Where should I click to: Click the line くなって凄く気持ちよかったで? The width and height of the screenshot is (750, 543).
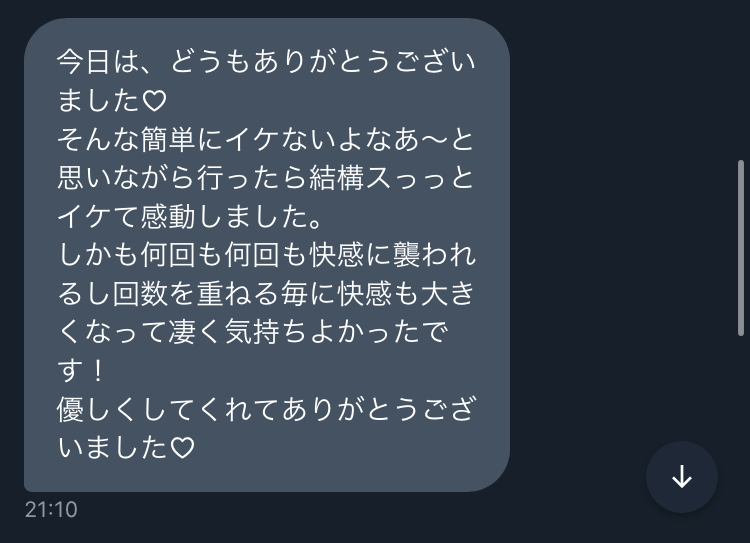point(252,332)
